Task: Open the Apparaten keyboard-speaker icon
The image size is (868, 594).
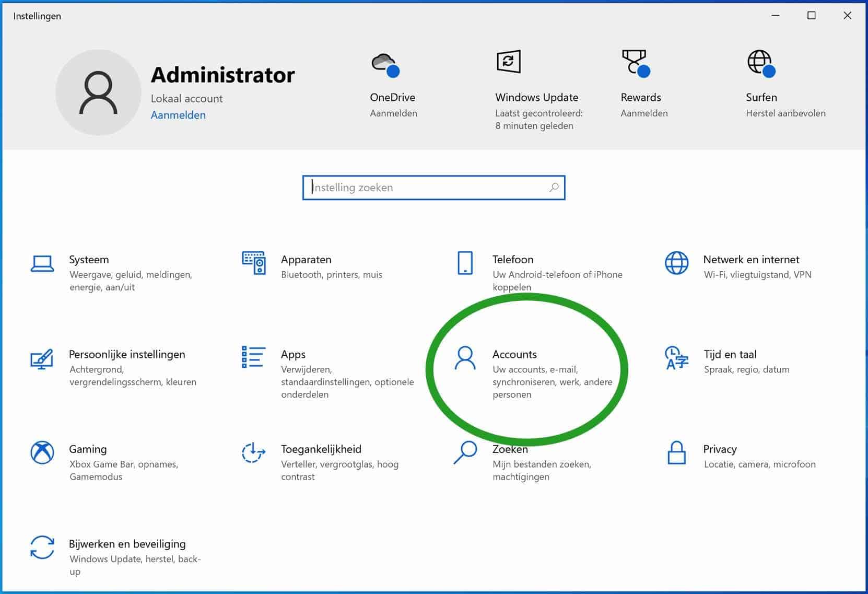Action: pos(254,263)
